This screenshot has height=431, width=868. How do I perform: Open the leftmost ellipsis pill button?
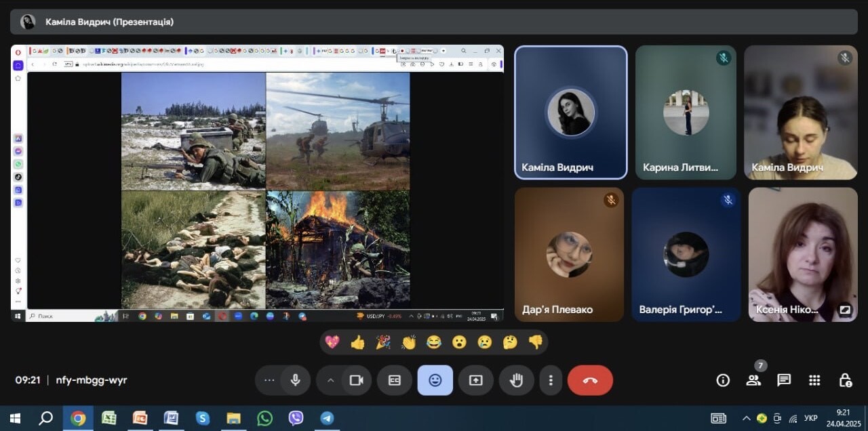tap(269, 380)
